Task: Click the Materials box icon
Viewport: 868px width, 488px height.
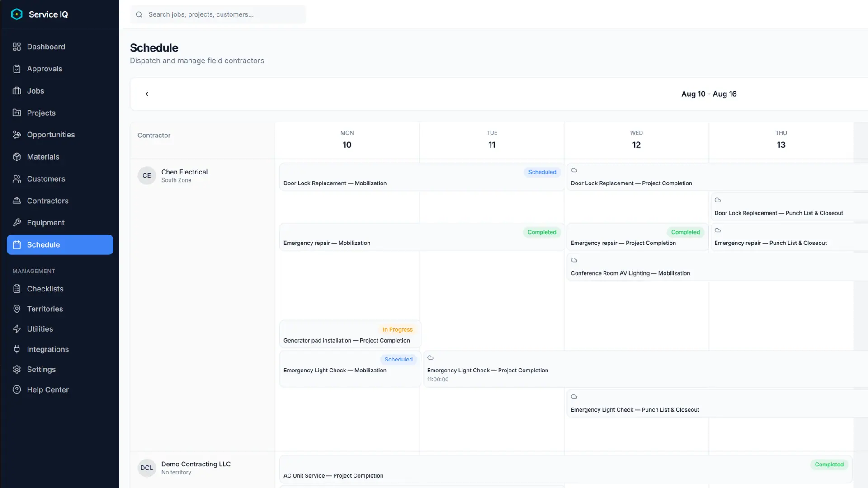Action: click(17, 157)
